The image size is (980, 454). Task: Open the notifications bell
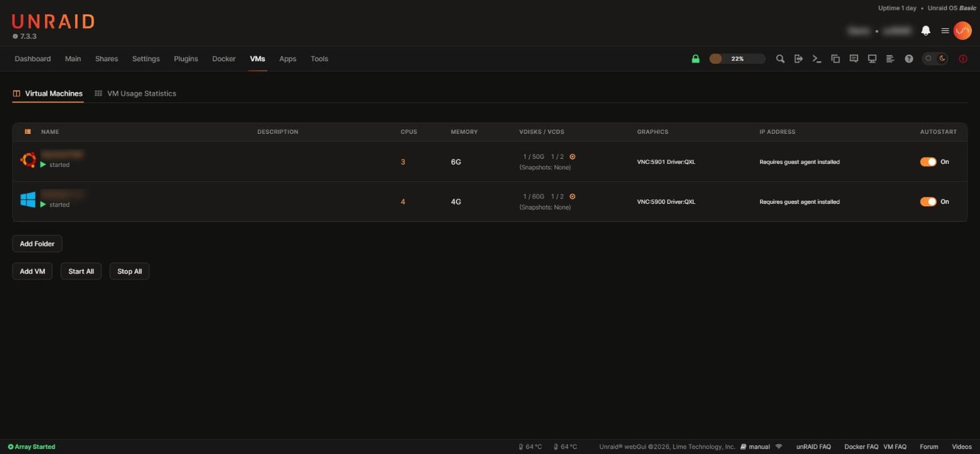926,31
